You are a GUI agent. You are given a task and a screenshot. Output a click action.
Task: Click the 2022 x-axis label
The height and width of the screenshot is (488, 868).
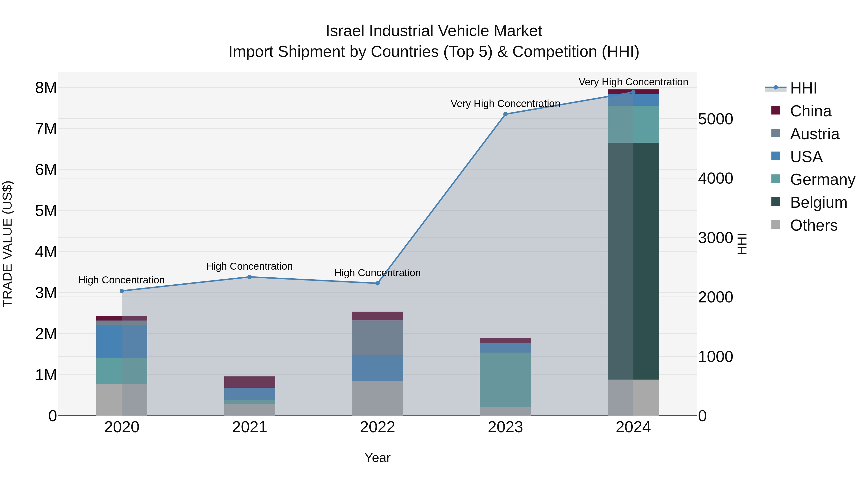(x=377, y=427)
